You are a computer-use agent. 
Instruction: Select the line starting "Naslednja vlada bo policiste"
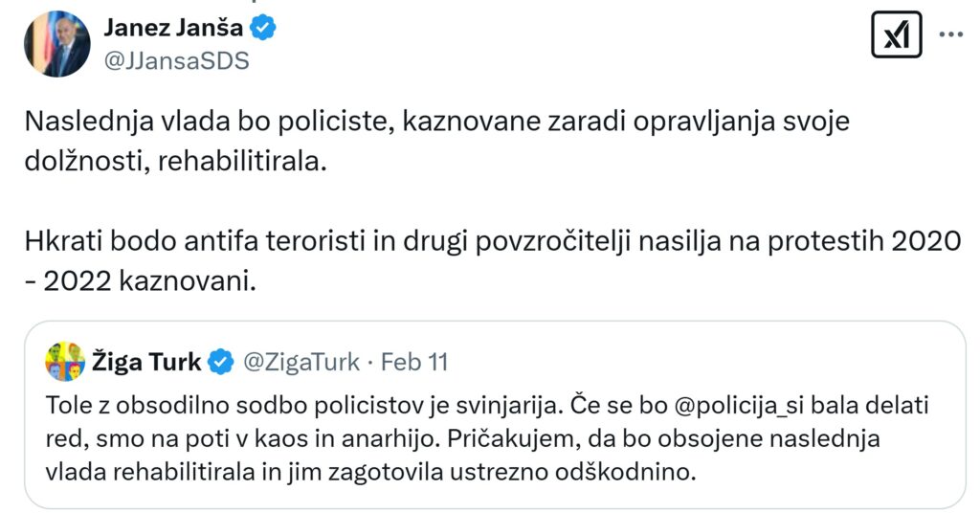(437, 123)
